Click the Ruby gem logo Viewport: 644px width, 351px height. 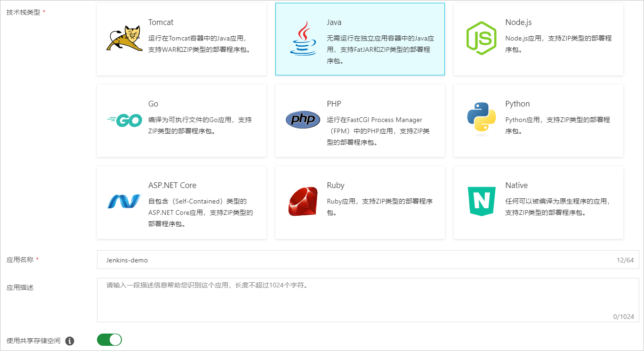pyautogui.click(x=303, y=201)
